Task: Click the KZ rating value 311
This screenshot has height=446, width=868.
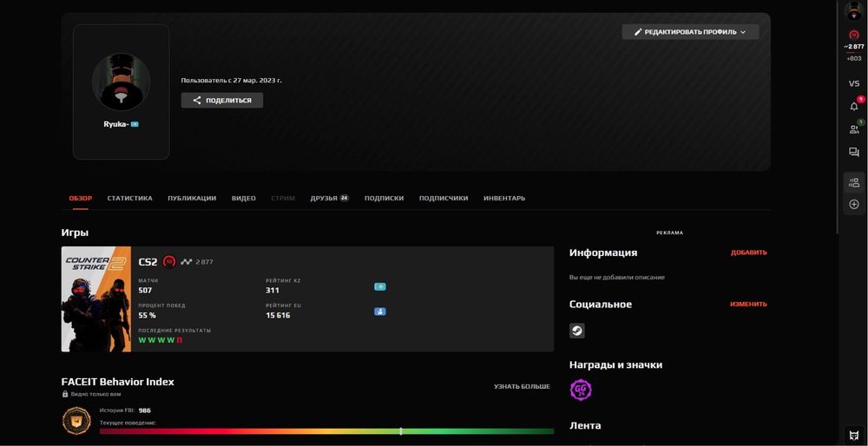Action: pos(273,290)
